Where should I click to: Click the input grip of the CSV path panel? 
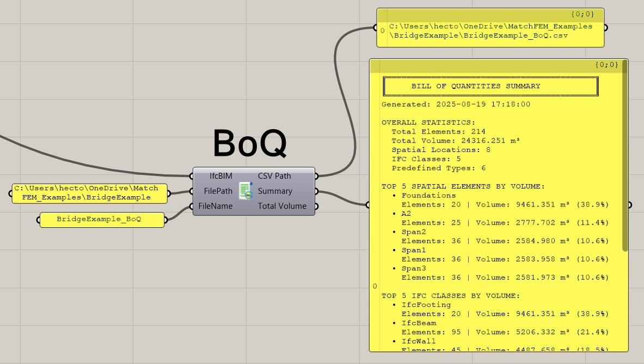tap(375, 27)
